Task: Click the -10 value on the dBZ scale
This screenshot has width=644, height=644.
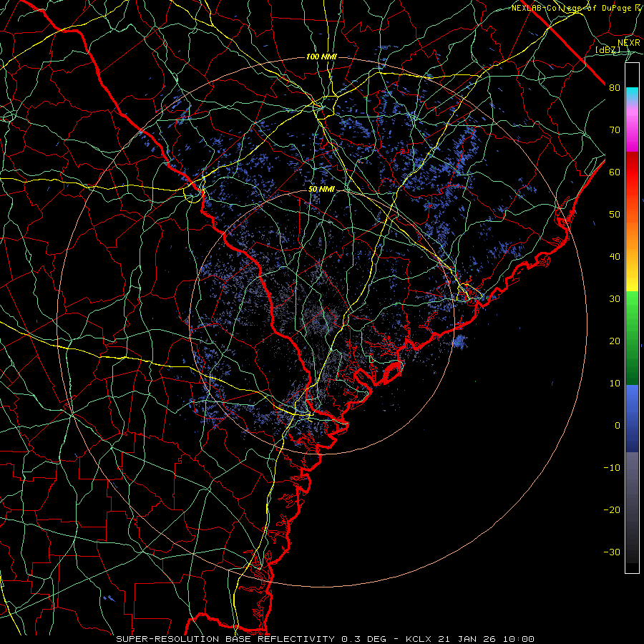Action: [612, 468]
